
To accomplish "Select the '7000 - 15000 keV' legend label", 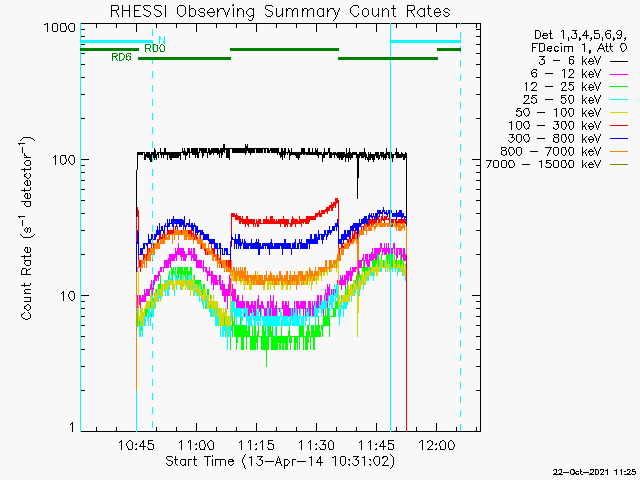I will (543, 164).
